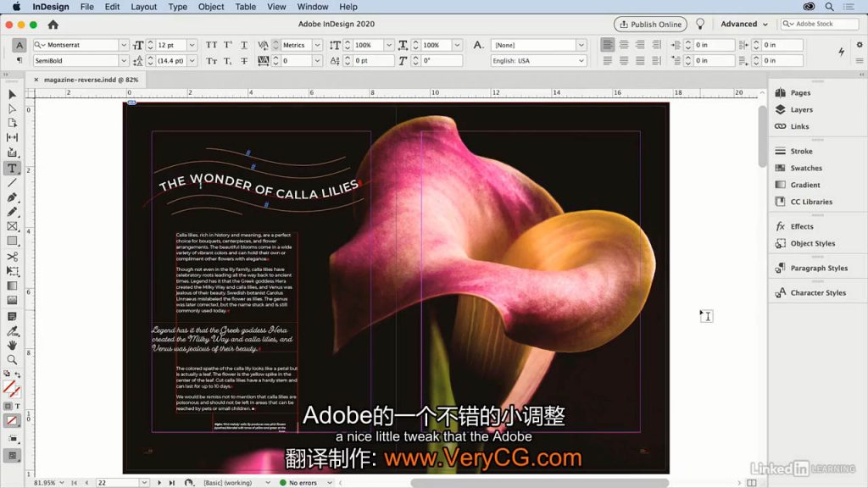The image size is (868, 488).
Task: Select the Hand tool
Action: point(12,346)
